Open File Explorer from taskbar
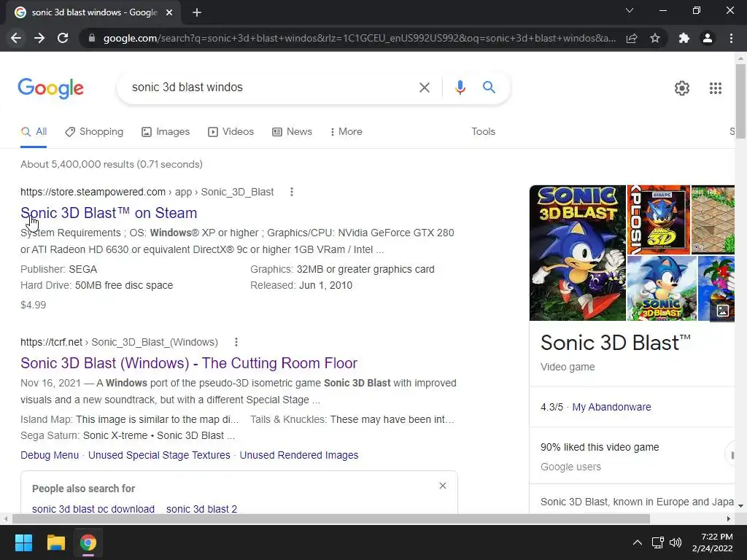This screenshot has height=560, width=747. tap(55, 542)
